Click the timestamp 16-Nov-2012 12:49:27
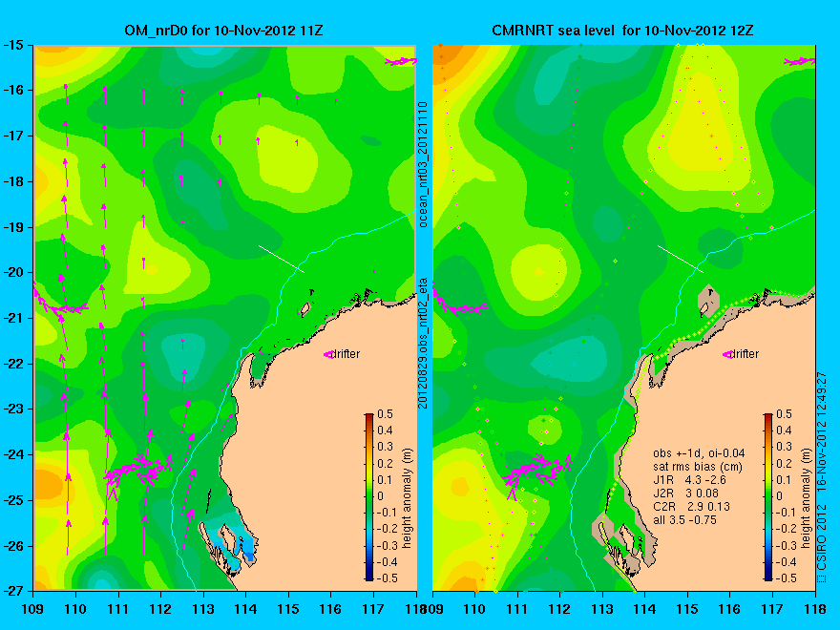The width and height of the screenshot is (840, 630). coord(822,431)
